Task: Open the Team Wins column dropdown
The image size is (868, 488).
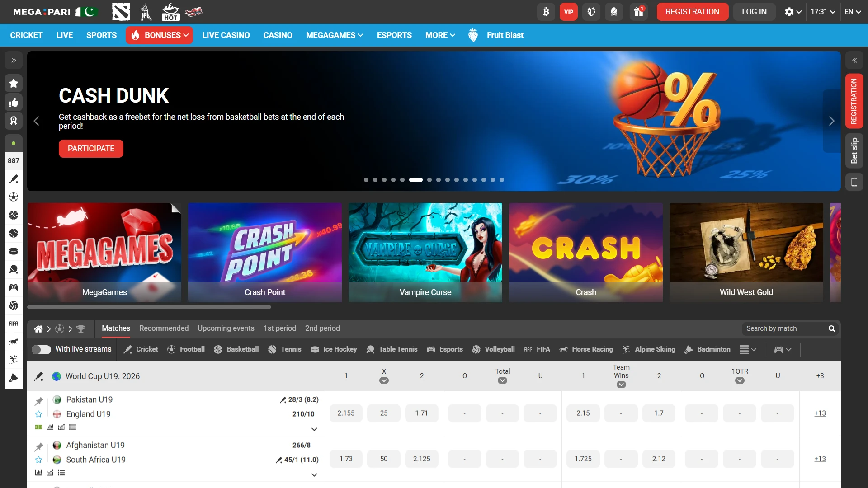Action: tap(621, 385)
